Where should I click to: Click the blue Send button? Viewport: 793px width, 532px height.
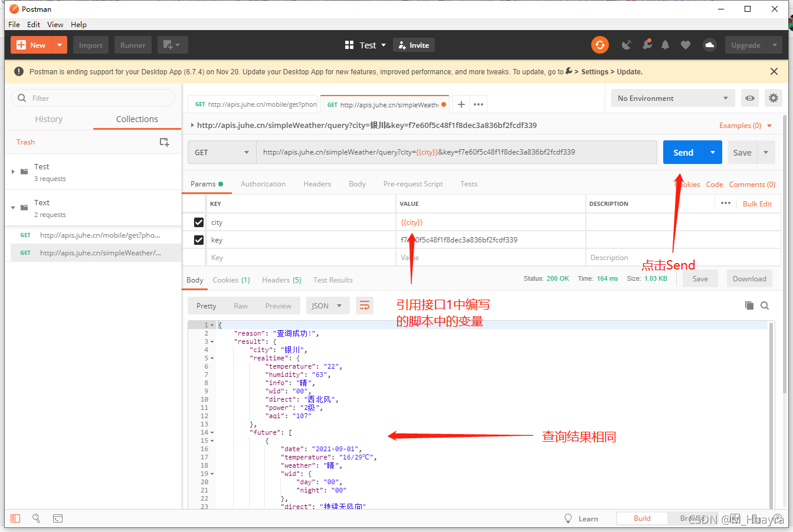(683, 152)
